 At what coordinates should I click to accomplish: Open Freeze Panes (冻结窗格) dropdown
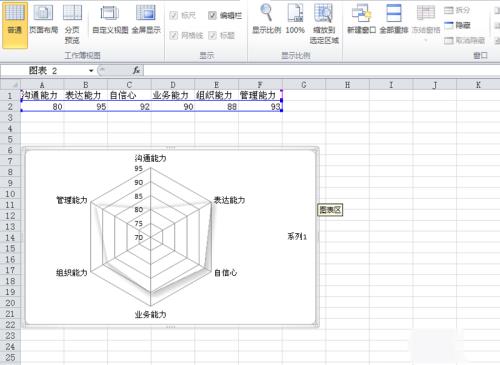[x=426, y=23]
